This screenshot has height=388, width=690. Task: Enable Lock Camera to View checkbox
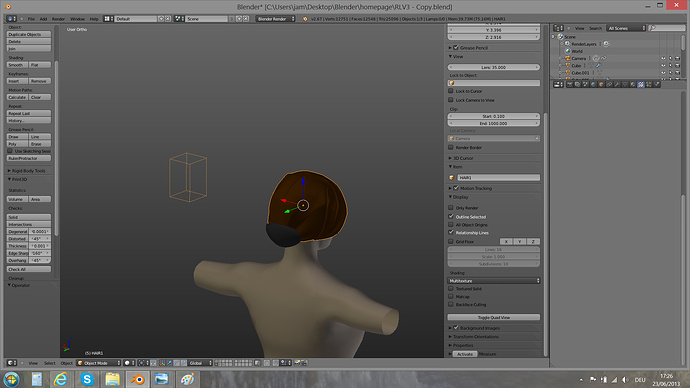[451, 100]
